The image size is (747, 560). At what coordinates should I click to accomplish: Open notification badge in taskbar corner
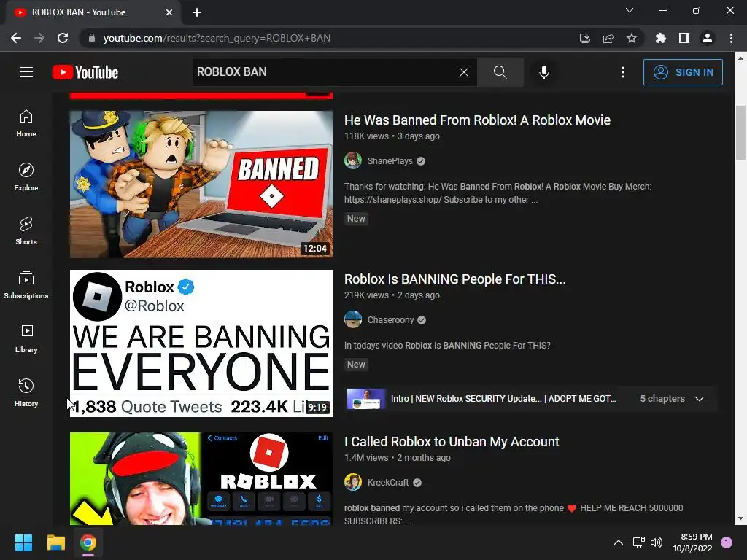click(727, 542)
